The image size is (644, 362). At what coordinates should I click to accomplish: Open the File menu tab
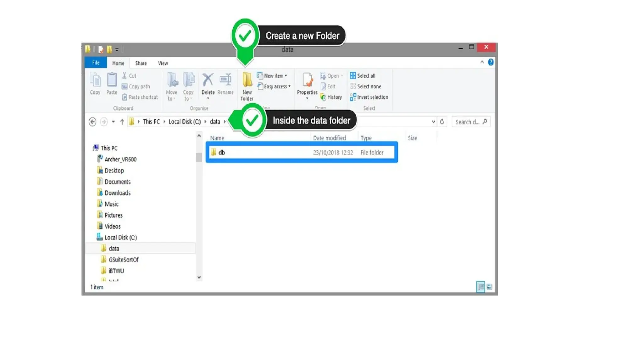[x=96, y=63]
